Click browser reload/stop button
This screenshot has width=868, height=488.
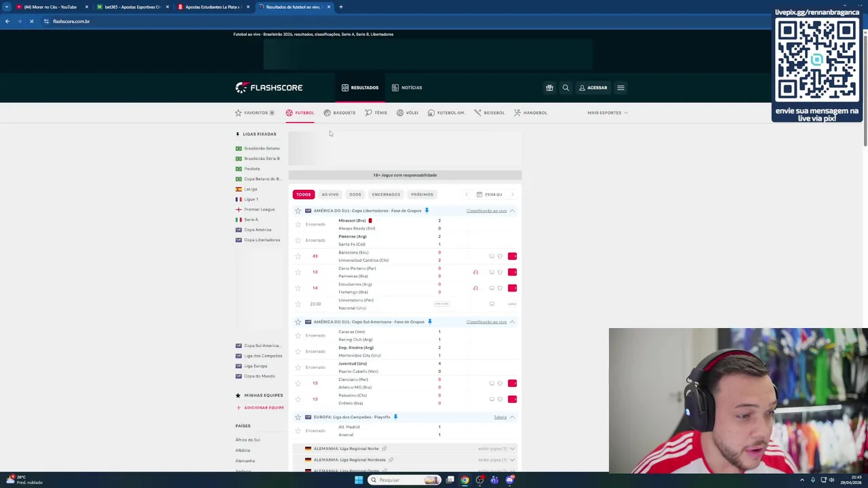[x=31, y=21]
